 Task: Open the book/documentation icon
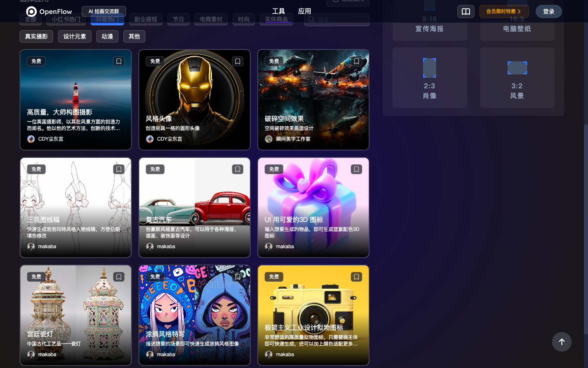coord(466,11)
